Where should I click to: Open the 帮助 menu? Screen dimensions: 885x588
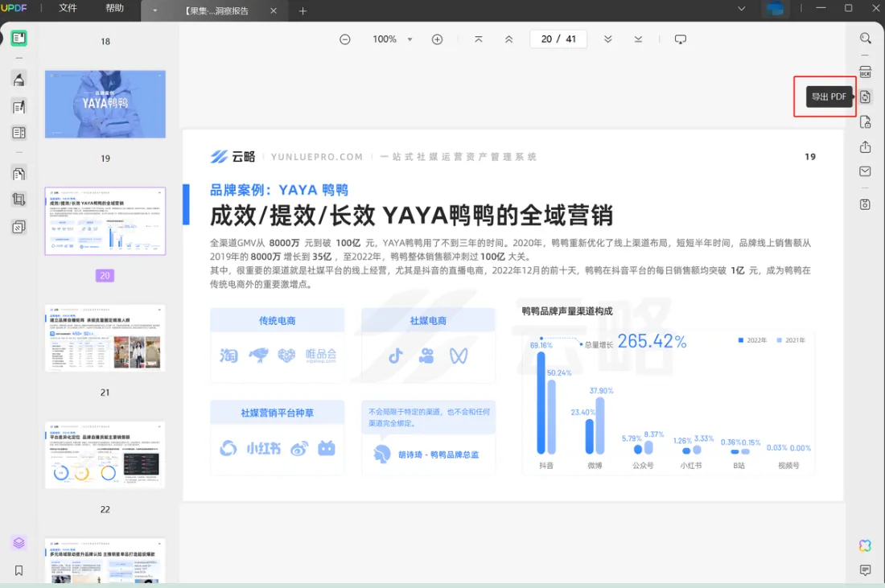point(114,9)
